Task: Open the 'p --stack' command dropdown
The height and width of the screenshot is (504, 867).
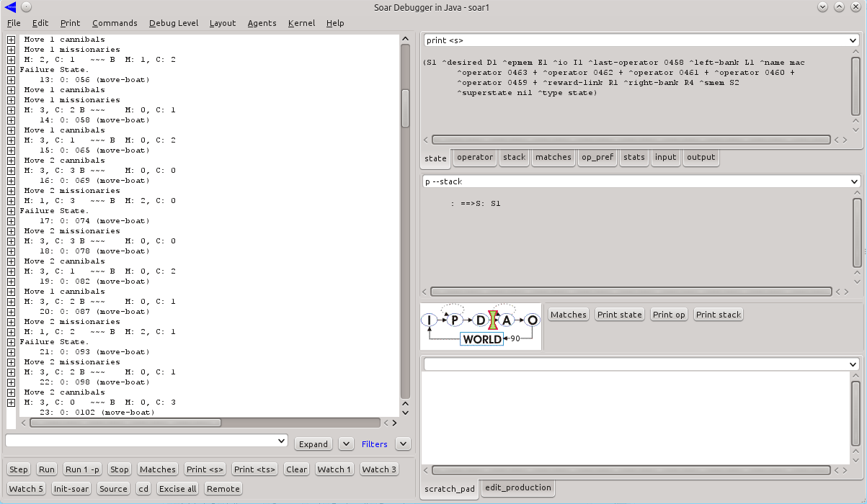Action: [x=853, y=182]
